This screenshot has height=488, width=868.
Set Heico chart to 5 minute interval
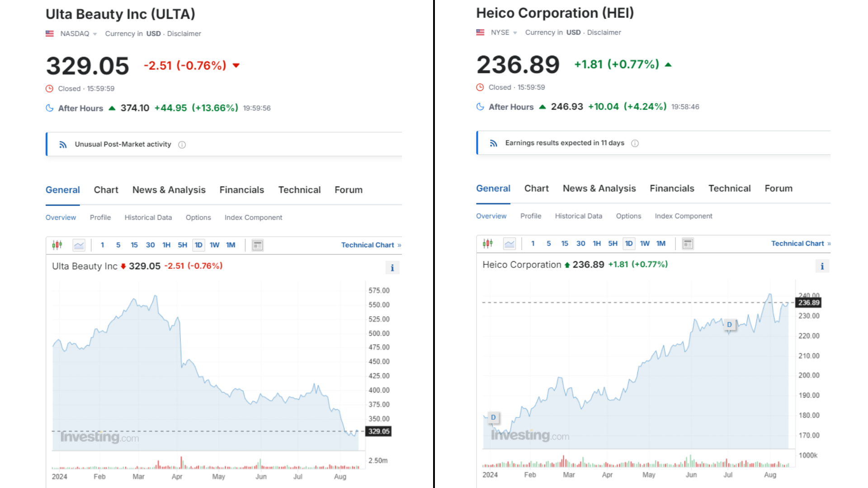click(x=548, y=244)
